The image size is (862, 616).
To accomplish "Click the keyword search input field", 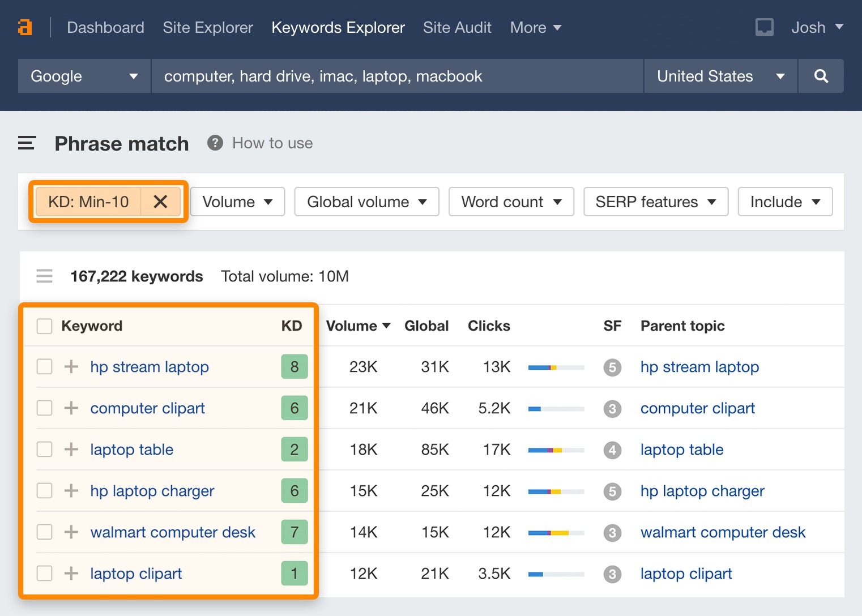I will (396, 76).
